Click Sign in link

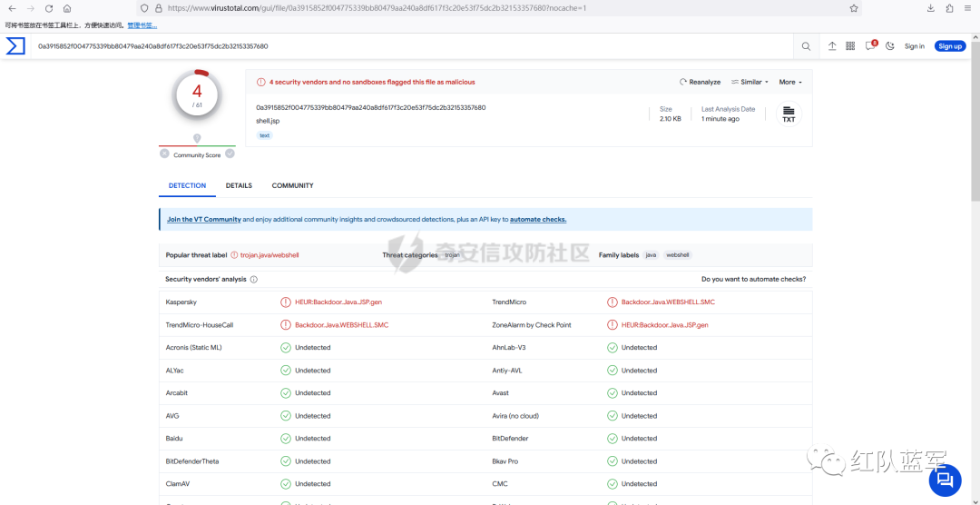click(915, 46)
